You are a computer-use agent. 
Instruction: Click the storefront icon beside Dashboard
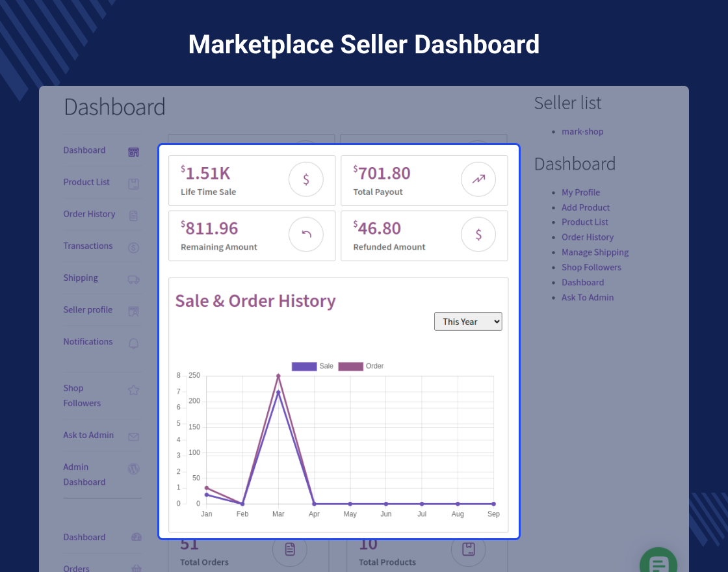tap(133, 151)
